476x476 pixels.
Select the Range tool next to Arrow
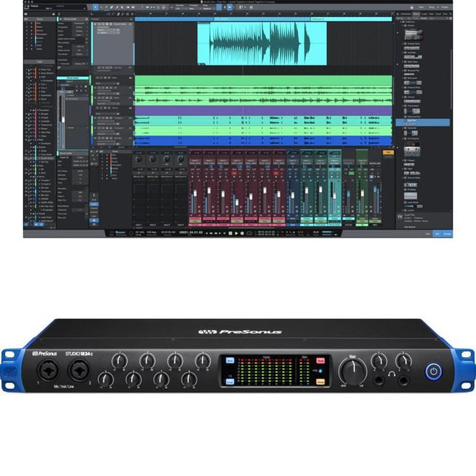(x=101, y=7)
